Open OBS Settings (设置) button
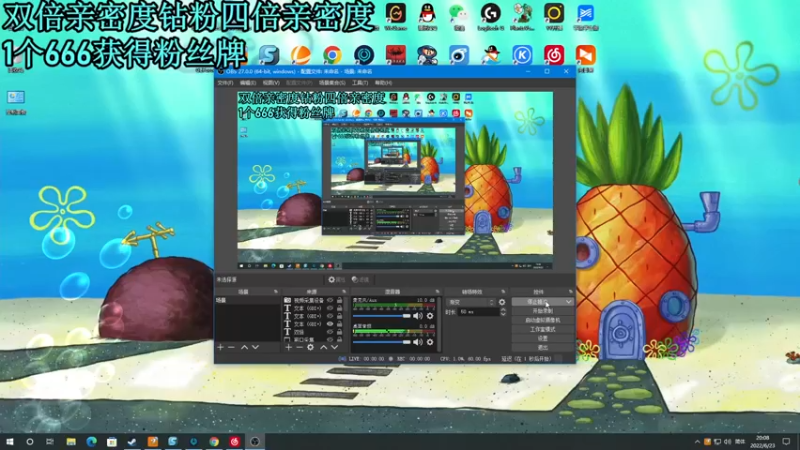 coord(543,339)
